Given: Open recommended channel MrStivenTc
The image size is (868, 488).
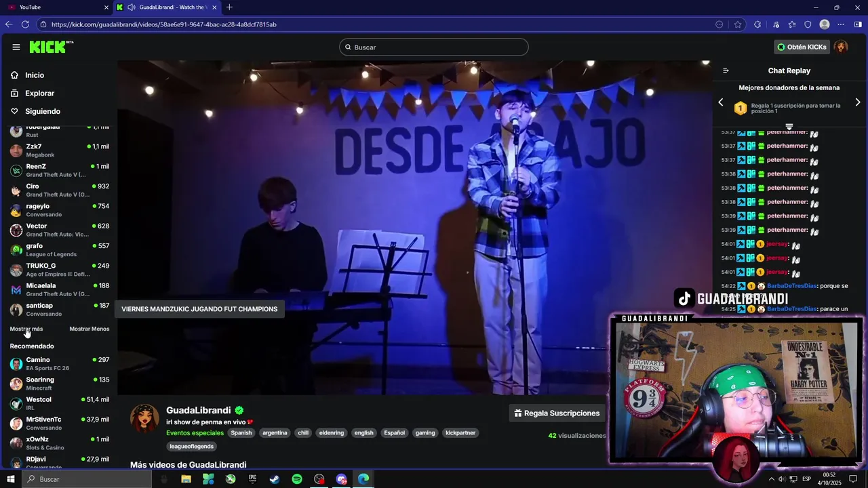Looking at the screenshot, I should coord(60,424).
